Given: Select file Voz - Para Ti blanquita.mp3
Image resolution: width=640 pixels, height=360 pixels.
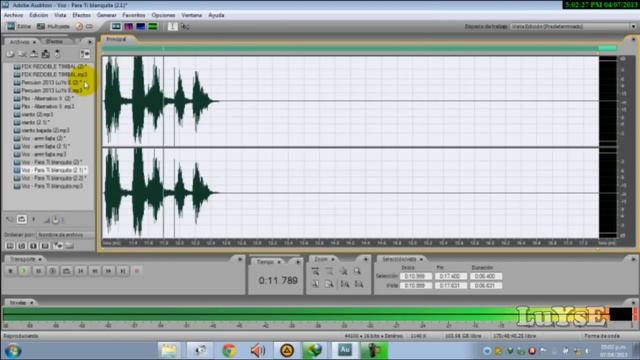Looking at the screenshot, I should coord(48,186).
